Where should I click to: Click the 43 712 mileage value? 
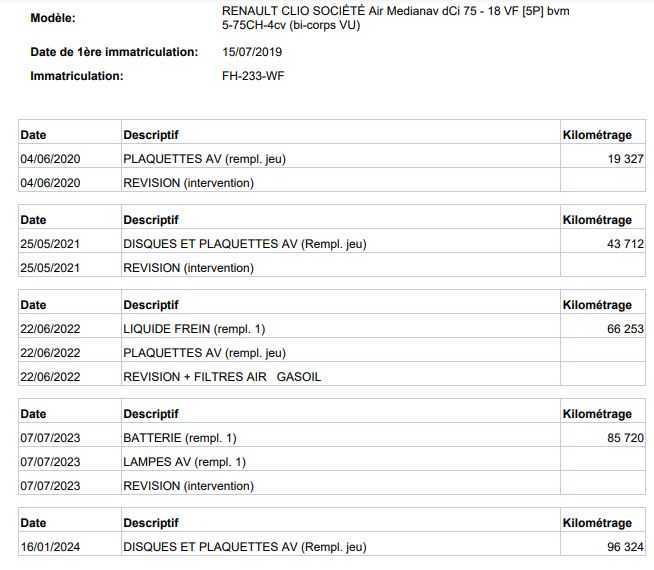click(x=625, y=244)
